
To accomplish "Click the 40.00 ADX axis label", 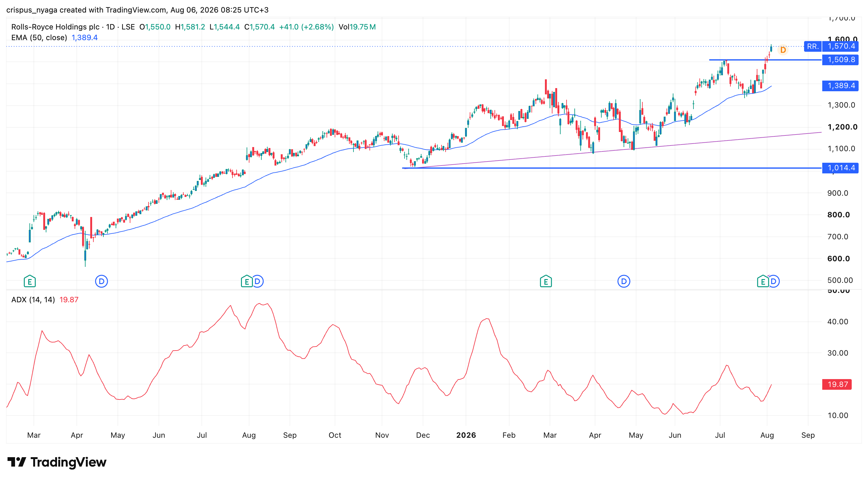I will pyautogui.click(x=838, y=322).
